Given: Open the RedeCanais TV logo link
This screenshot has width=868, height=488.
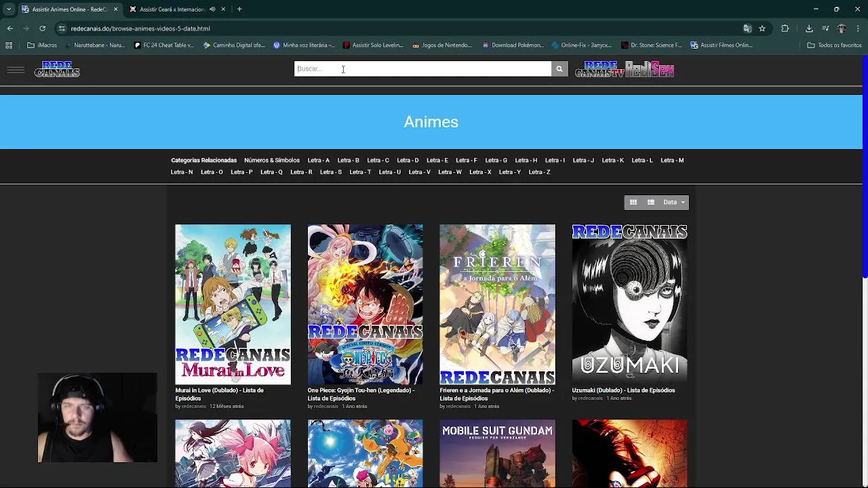Looking at the screenshot, I should 599,69.
